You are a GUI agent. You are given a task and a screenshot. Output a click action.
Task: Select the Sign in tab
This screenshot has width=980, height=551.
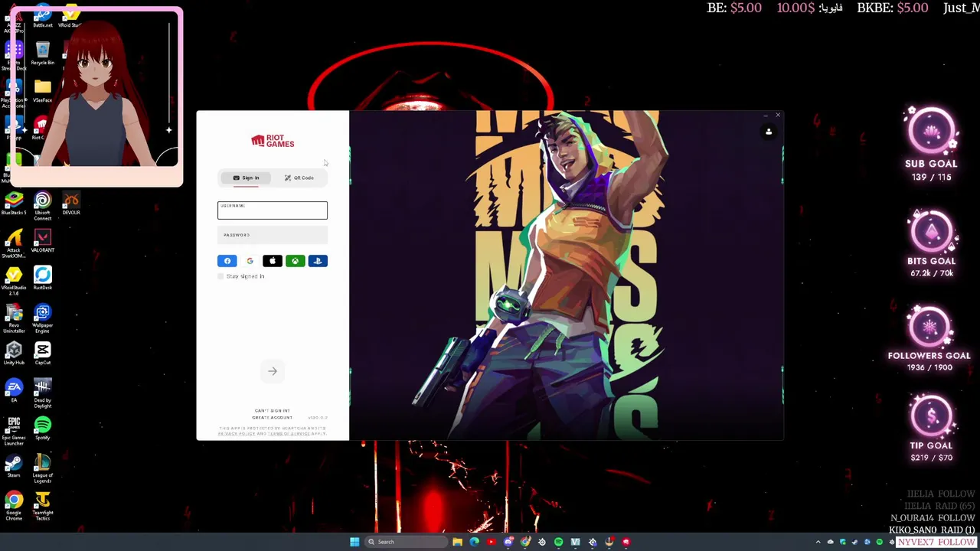[x=246, y=178]
